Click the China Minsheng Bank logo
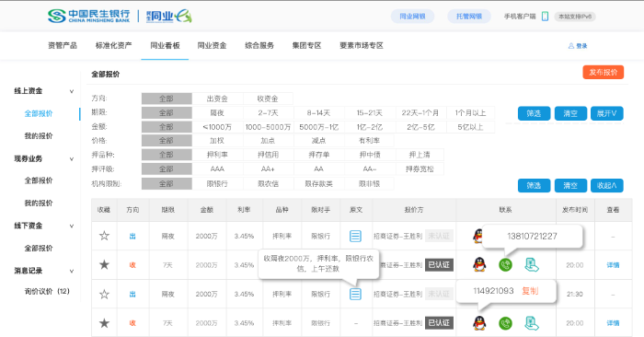 tap(88, 16)
